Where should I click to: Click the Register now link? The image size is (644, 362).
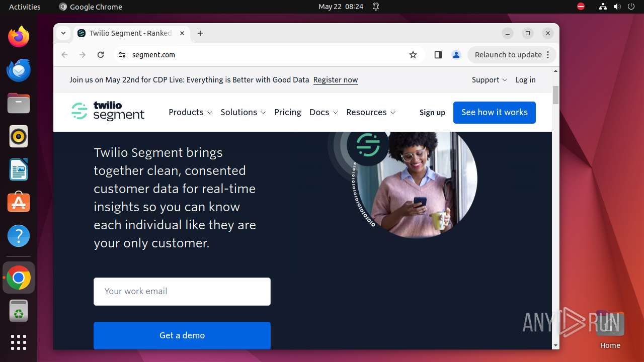coord(336,80)
